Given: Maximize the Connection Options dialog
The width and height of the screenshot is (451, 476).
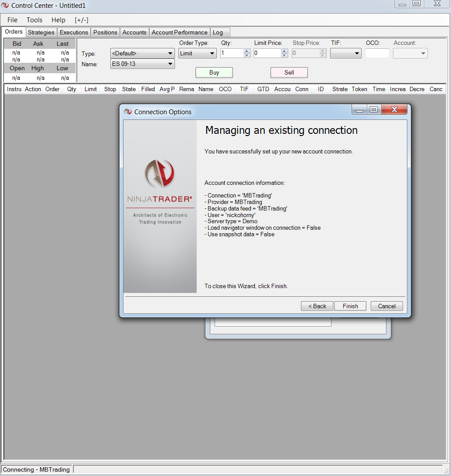Looking at the screenshot, I should click(x=374, y=109).
